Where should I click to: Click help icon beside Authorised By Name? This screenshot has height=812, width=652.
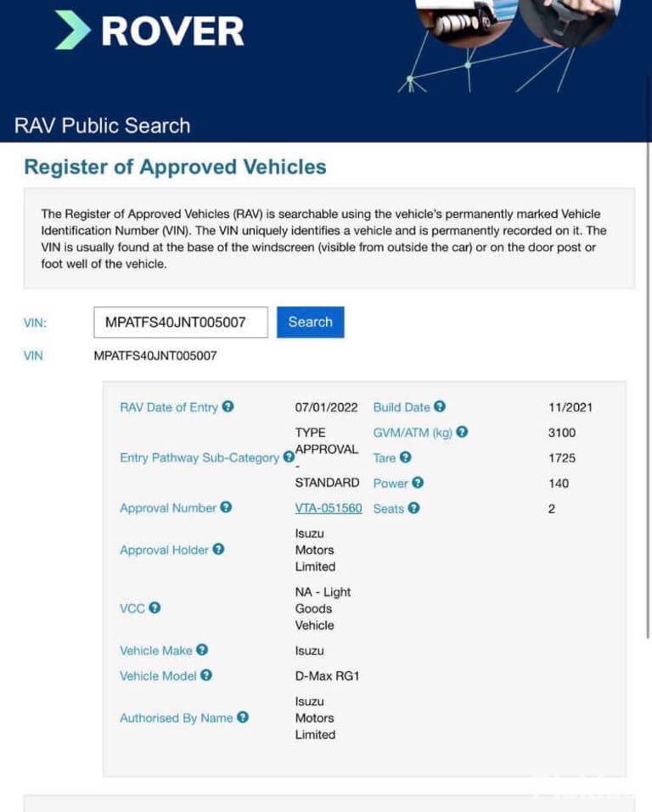click(243, 717)
